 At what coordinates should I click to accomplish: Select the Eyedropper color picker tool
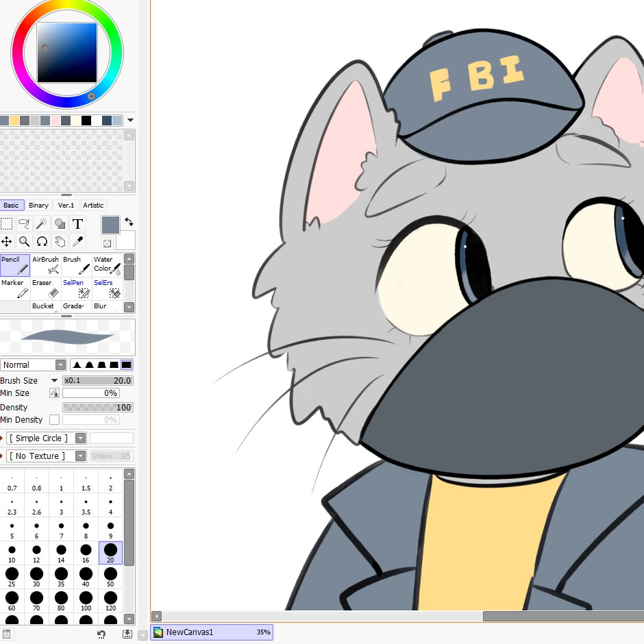[77, 241]
